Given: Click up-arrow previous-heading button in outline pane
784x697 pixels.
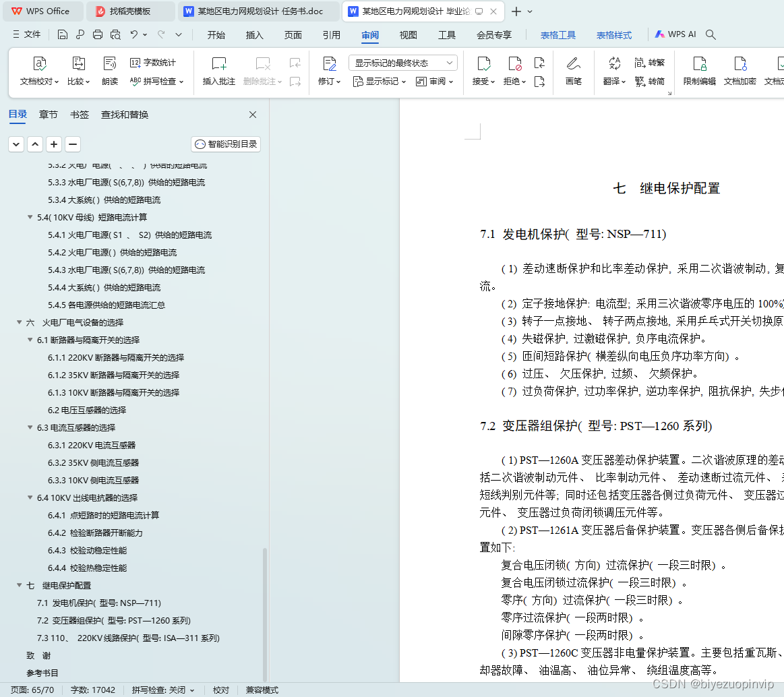Looking at the screenshot, I should click(x=35, y=144).
